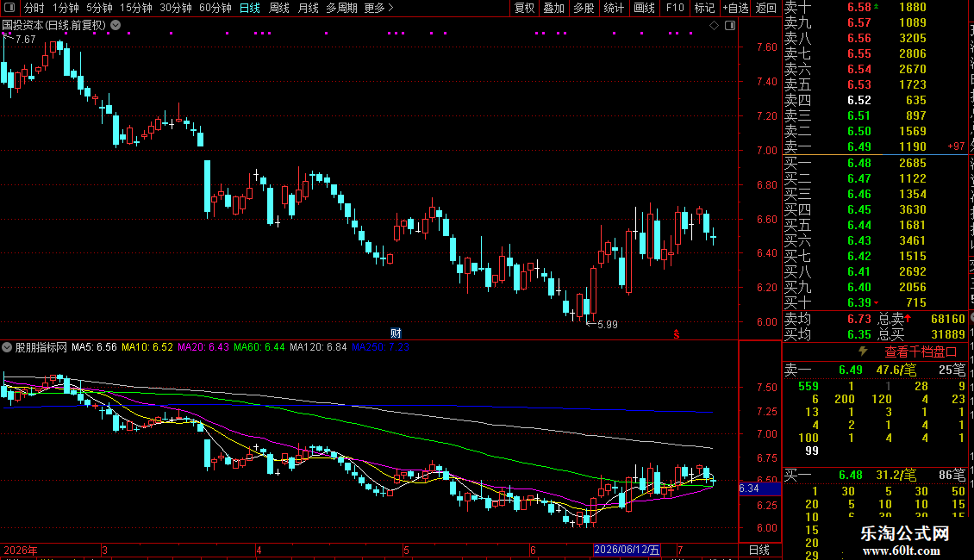
Task: Click the 卖一 price 6.49 row
Action: pyautogui.click(x=875, y=146)
